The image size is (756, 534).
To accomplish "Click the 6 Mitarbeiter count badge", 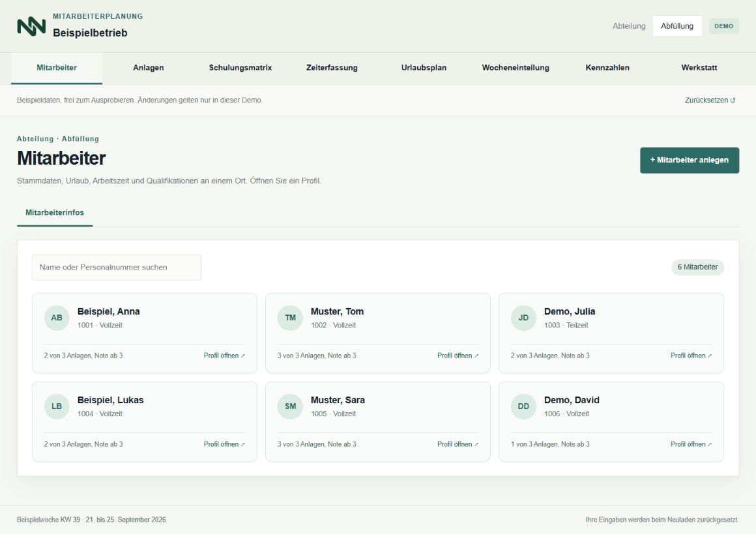I will [697, 267].
